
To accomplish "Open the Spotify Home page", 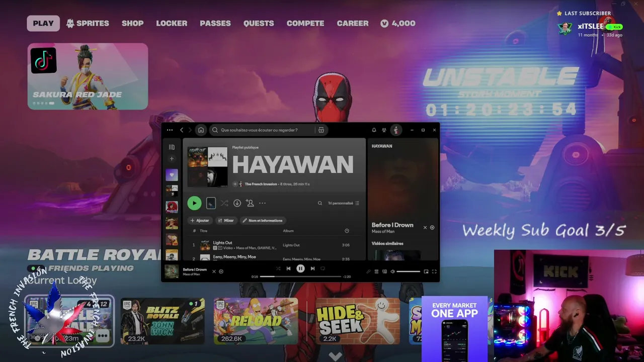I will pos(201,130).
